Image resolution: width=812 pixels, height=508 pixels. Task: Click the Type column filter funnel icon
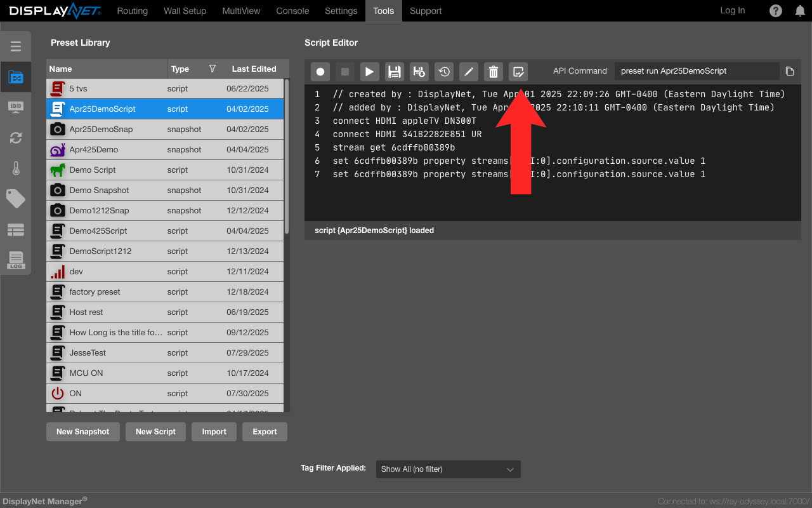coord(213,69)
